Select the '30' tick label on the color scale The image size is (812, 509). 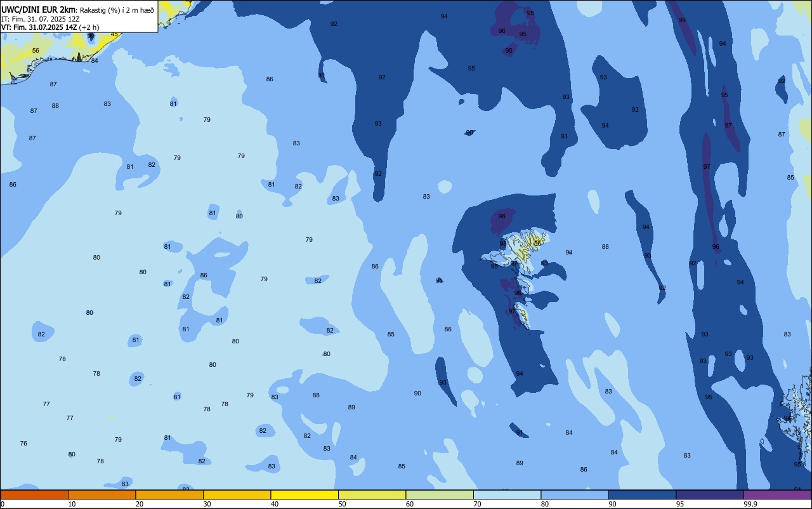tap(207, 504)
